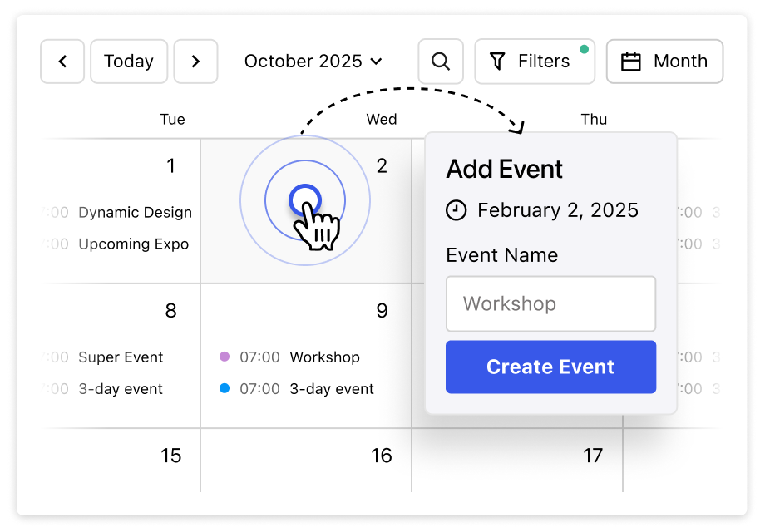Click the blue dot beside 3-day event
Image resolution: width=765 pixels, height=532 pixels.
(225, 388)
